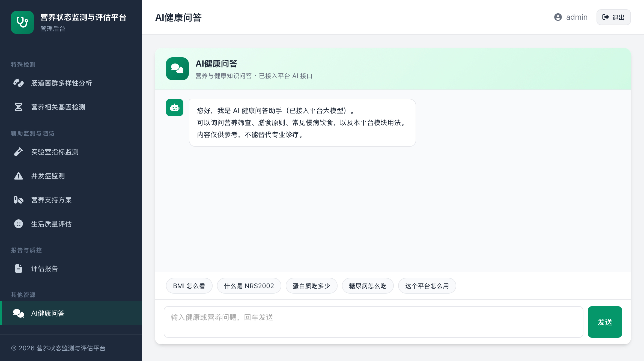Navigate to 并发症监测
Viewport: 644px width, 361px height.
71,176
